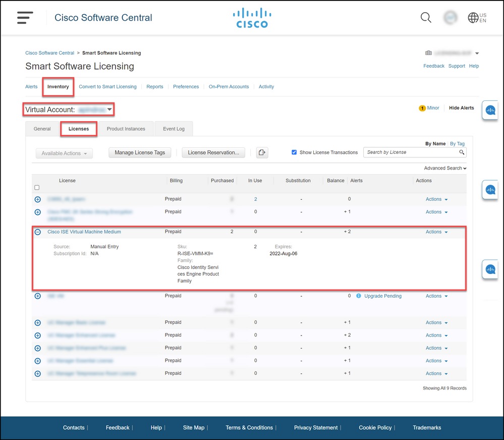Image resolution: width=504 pixels, height=440 pixels.
Task: Select the Inventory tab
Action: (x=58, y=86)
